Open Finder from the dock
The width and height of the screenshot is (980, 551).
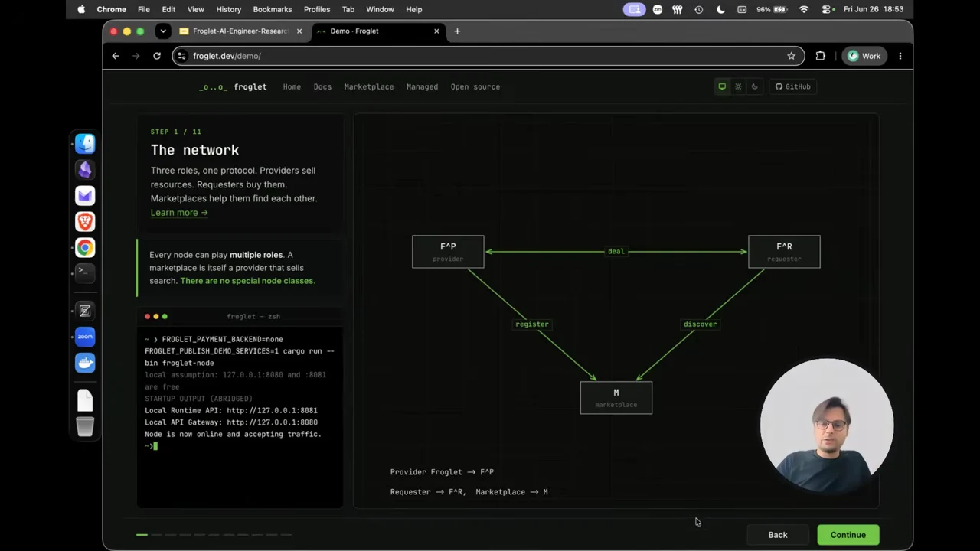tap(85, 144)
